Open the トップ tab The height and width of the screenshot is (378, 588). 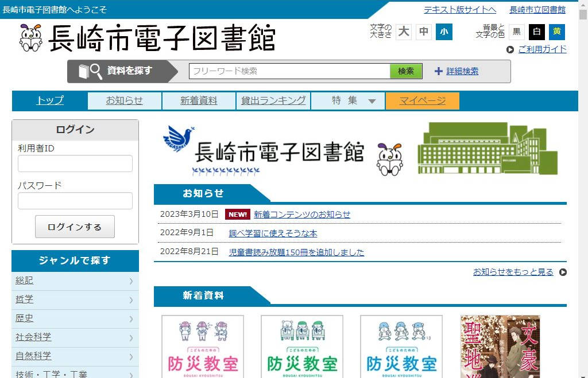coord(50,101)
